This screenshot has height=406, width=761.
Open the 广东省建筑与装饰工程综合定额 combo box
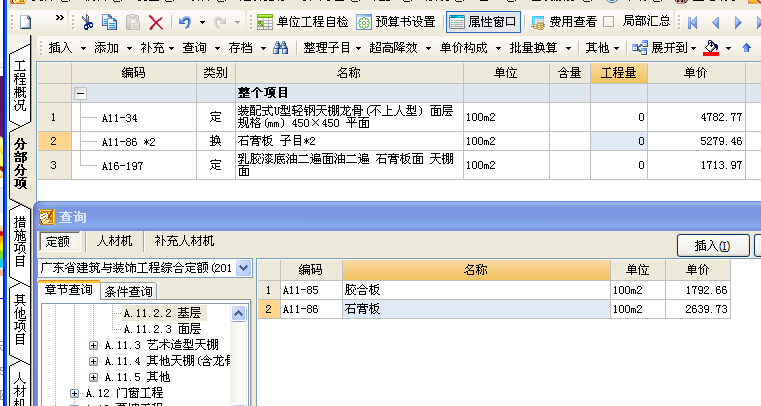click(x=145, y=268)
